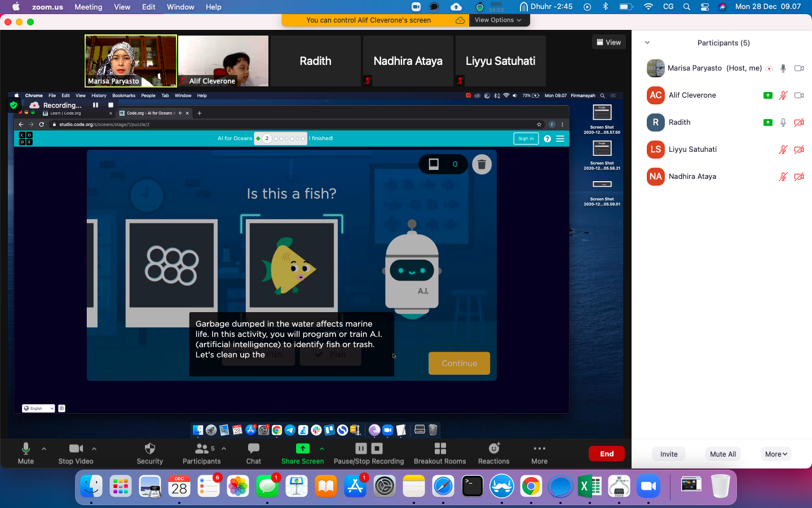Image resolution: width=812 pixels, height=508 pixels.
Task: Click cloud remote control icon in yellow banner
Action: click(x=460, y=20)
